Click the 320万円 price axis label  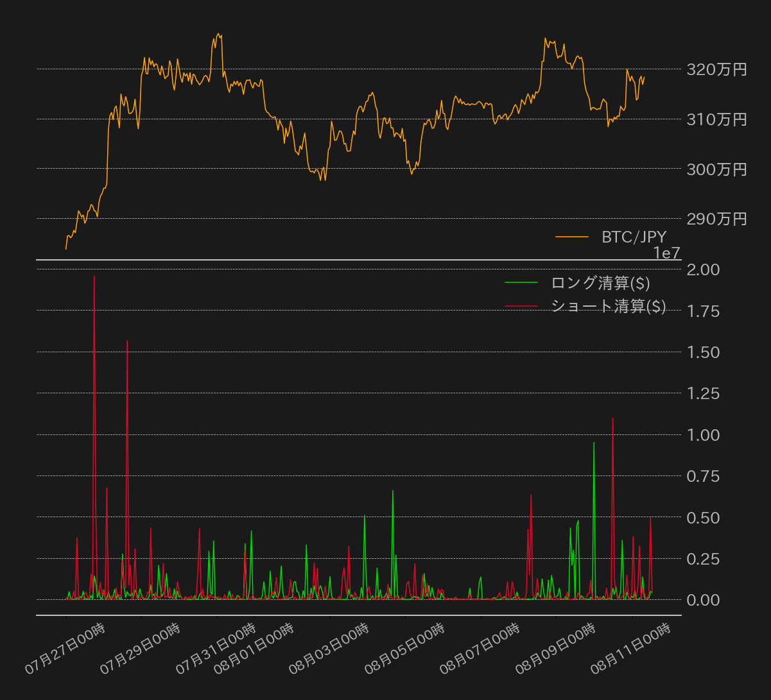point(716,69)
